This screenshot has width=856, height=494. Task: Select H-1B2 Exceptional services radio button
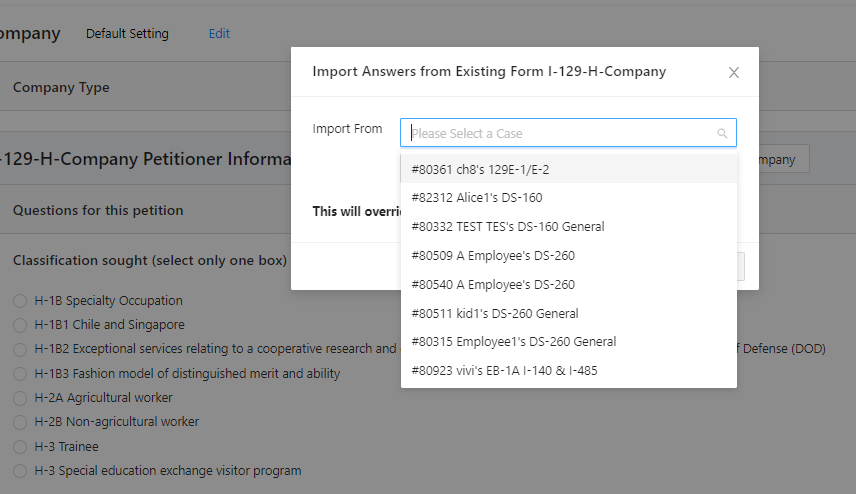tap(20, 350)
